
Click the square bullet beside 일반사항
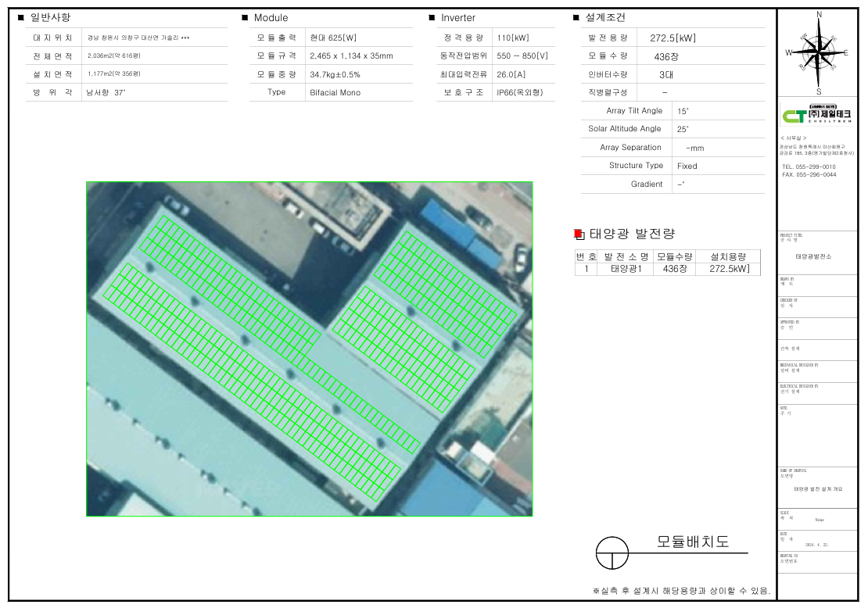[20, 17]
